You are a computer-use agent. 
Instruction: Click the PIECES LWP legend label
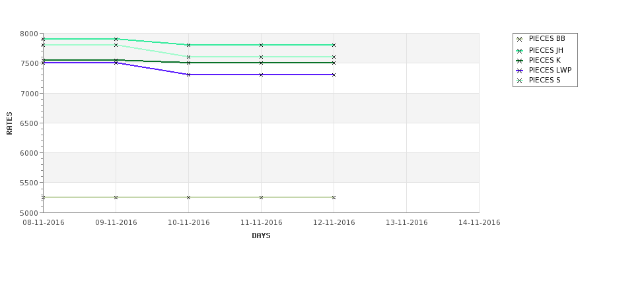point(550,70)
